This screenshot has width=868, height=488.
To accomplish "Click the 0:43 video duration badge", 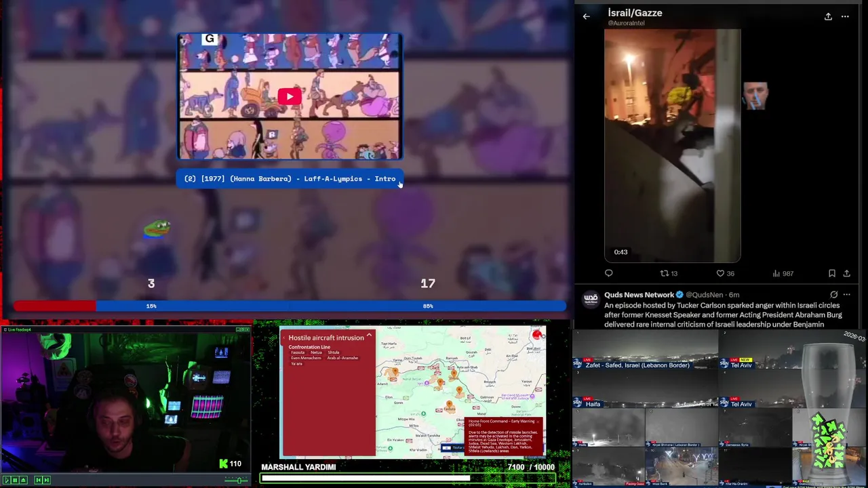I will (x=620, y=252).
